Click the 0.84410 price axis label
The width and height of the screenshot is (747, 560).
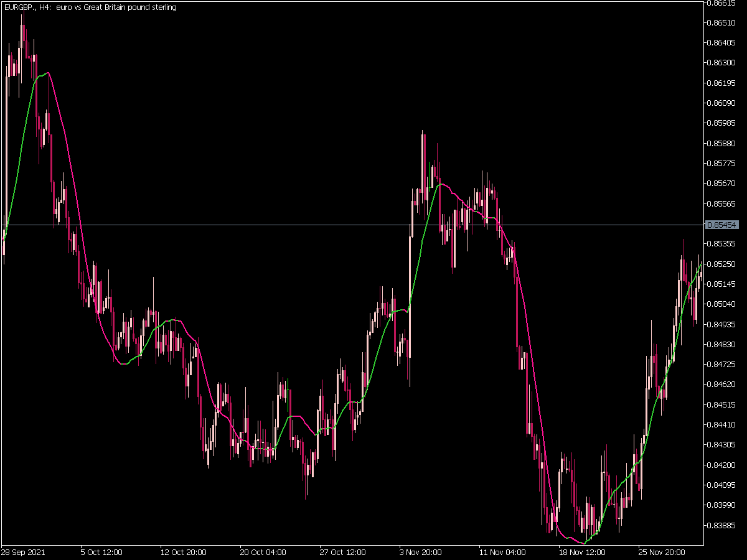721,425
